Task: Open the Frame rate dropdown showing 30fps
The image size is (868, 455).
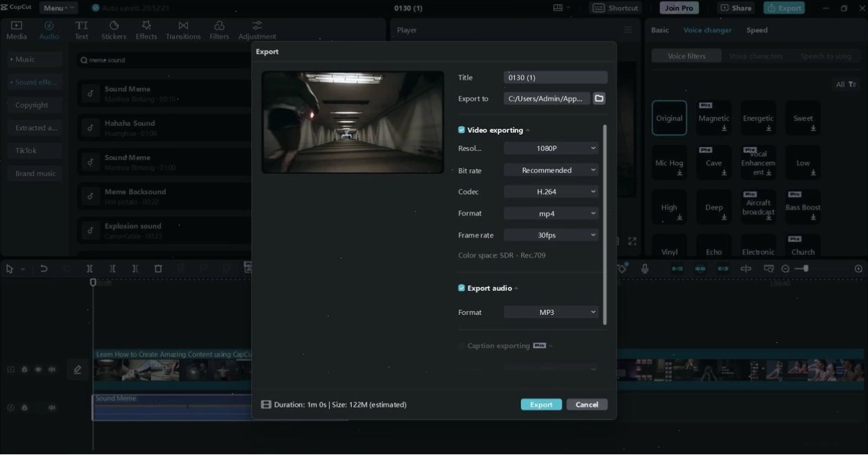Action: (x=551, y=235)
